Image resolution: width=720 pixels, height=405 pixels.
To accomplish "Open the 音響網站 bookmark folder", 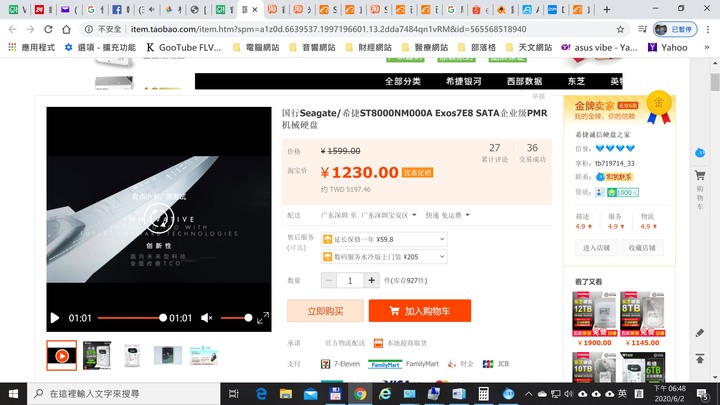I will point(313,47).
